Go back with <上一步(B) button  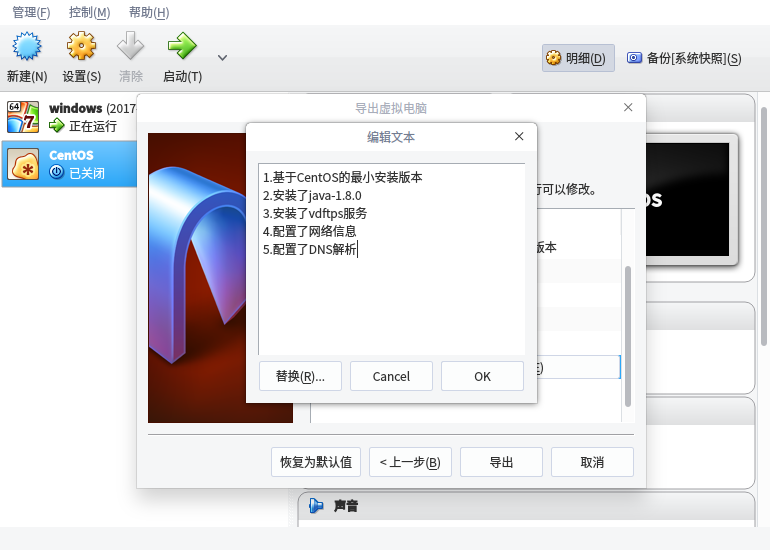[x=410, y=462]
